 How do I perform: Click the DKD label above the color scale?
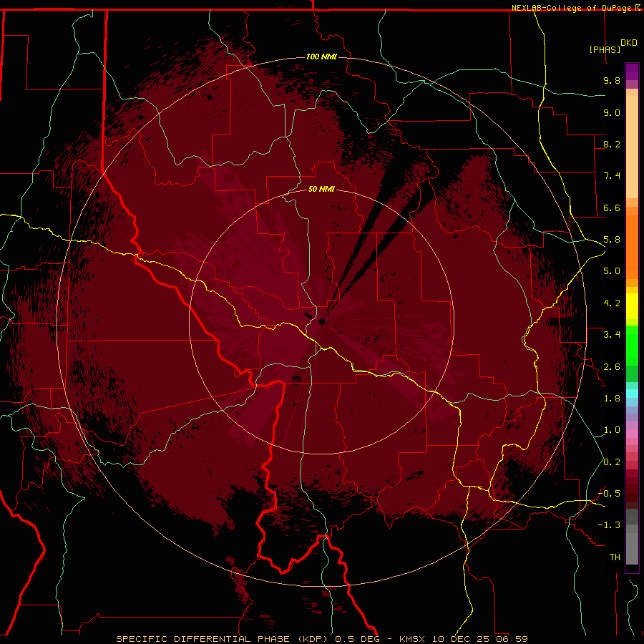coord(629,43)
